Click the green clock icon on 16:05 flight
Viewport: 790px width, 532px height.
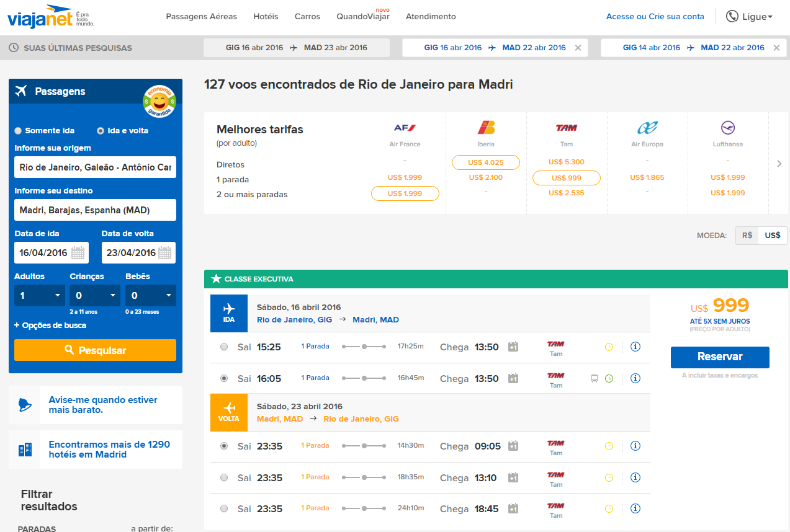point(609,378)
